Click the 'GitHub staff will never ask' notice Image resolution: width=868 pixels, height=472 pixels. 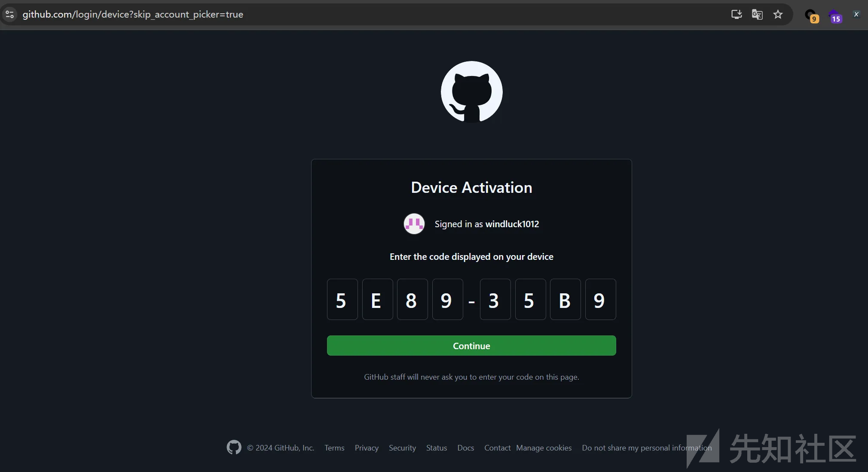pyautogui.click(x=471, y=377)
